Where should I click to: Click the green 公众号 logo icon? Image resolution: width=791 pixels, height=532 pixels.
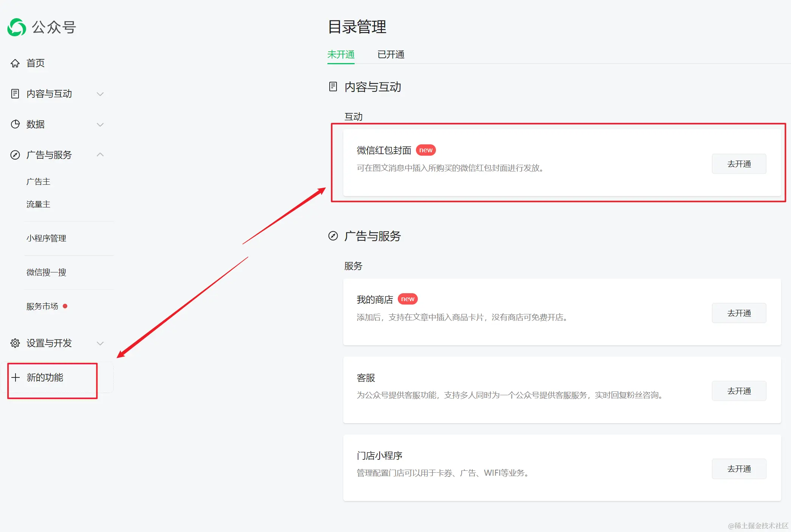pos(17,27)
